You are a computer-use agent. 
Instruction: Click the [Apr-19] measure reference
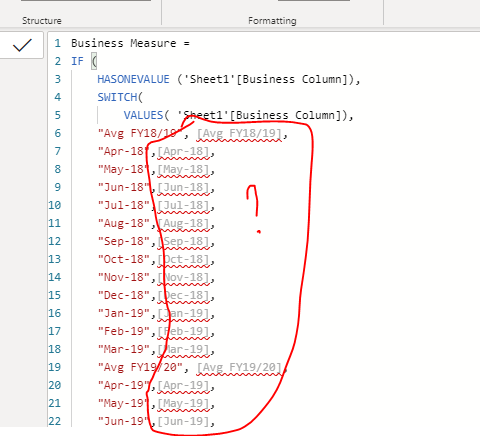183,385
